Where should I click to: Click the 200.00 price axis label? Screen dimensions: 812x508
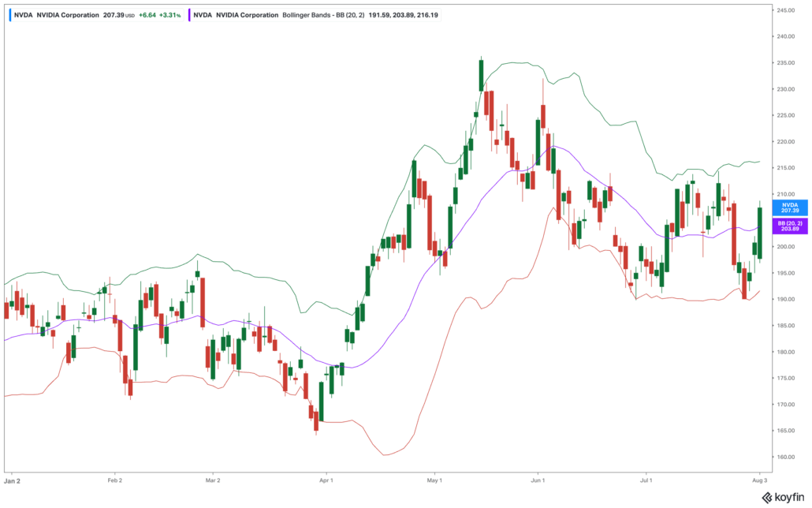pos(785,247)
